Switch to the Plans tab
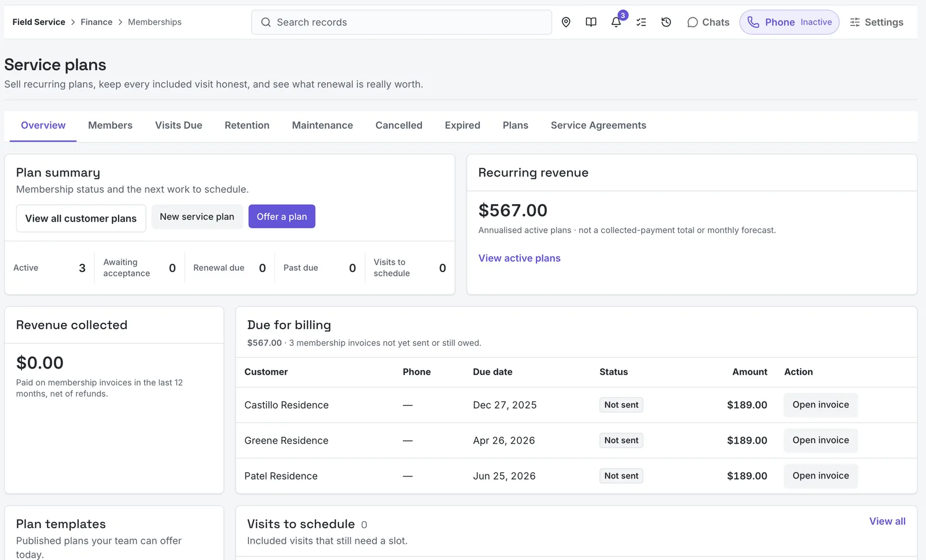The height and width of the screenshot is (560, 926). pyautogui.click(x=516, y=126)
